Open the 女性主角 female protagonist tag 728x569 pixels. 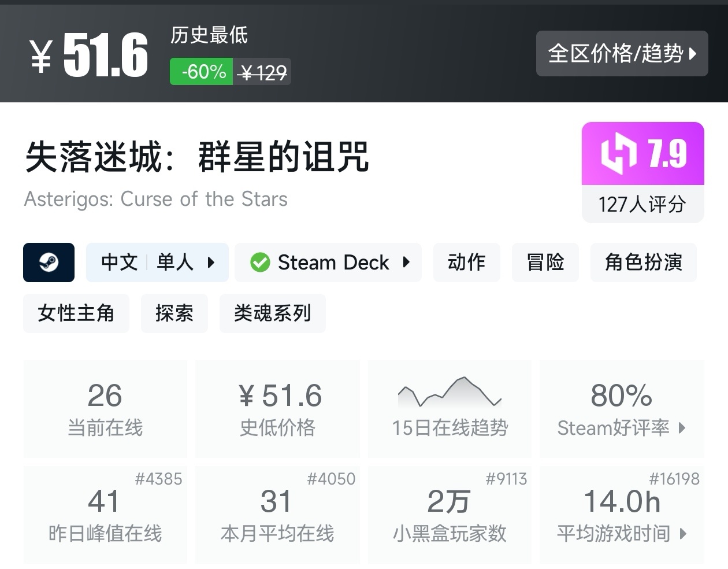[x=76, y=313]
